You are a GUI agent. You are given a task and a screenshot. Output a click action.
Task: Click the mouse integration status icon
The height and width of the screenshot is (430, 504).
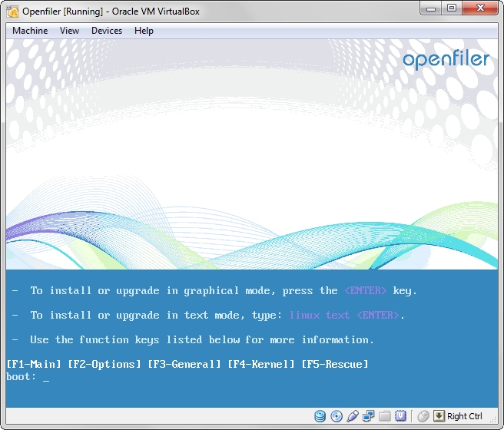[423, 416]
